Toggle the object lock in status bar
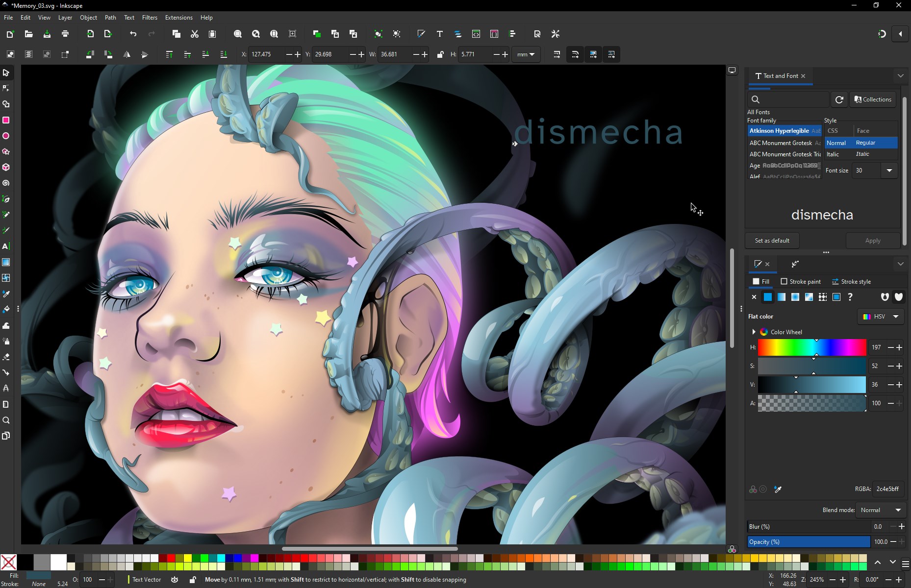Viewport: 911px width, 588px height. [193, 580]
